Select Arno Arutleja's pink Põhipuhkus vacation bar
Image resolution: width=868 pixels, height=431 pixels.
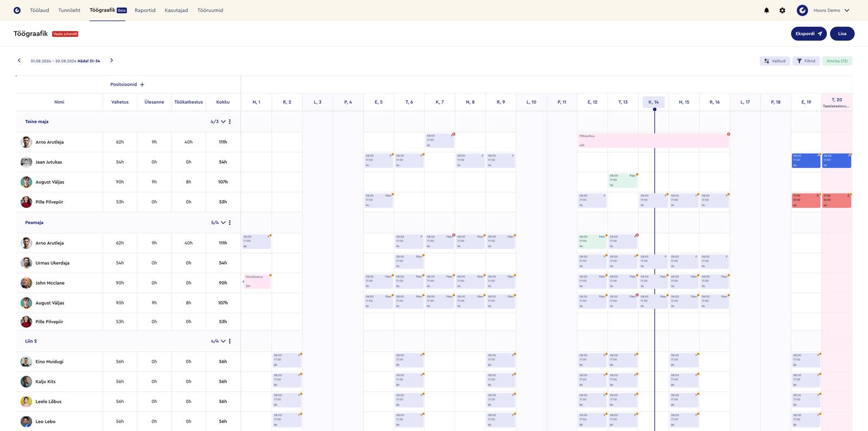tap(653, 141)
